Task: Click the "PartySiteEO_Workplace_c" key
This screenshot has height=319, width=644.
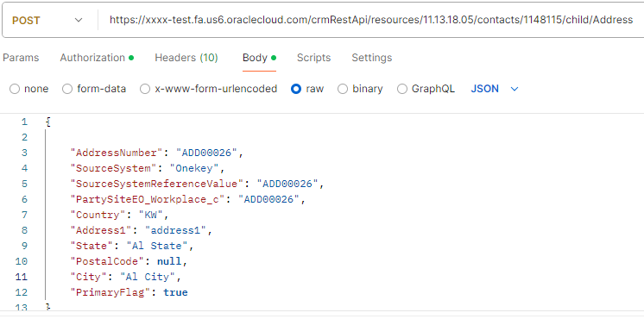Action: point(148,199)
